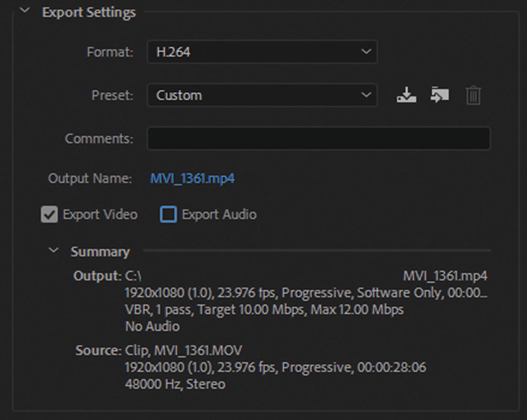This screenshot has width=527, height=420.
Task: Open the Format dropdown showing H.264
Action: click(262, 52)
